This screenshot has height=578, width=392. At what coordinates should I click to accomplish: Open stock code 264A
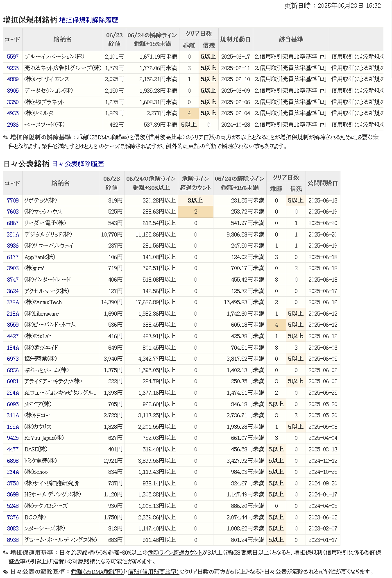click(x=13, y=472)
